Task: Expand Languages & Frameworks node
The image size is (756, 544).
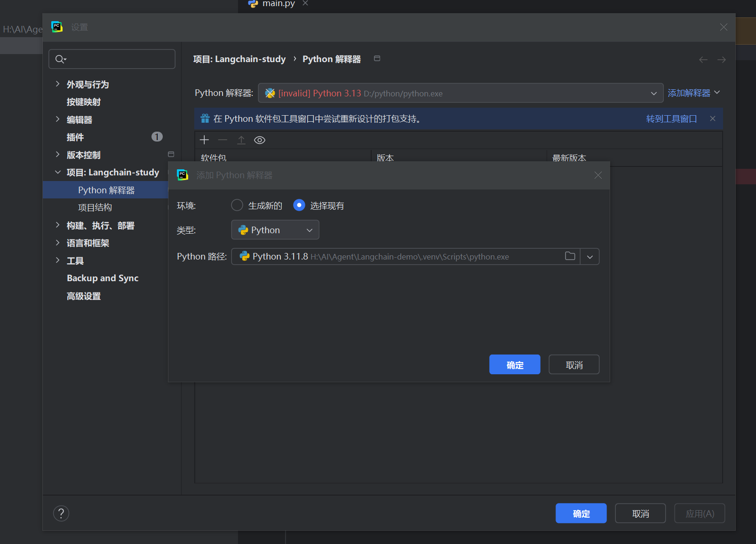Action: point(57,243)
